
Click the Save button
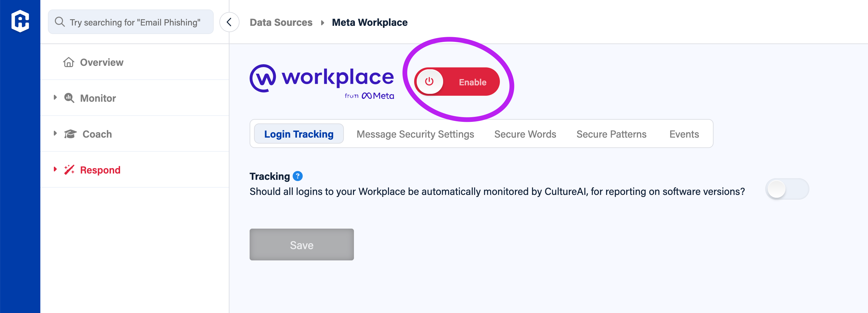[x=302, y=245]
